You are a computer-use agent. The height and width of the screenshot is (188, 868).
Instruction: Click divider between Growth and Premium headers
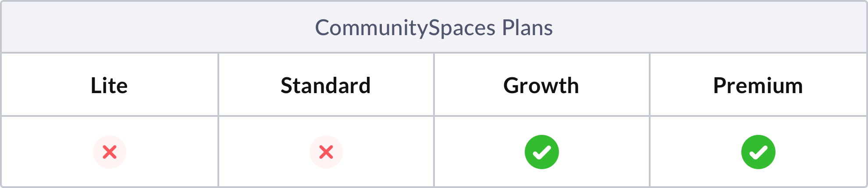650,85
